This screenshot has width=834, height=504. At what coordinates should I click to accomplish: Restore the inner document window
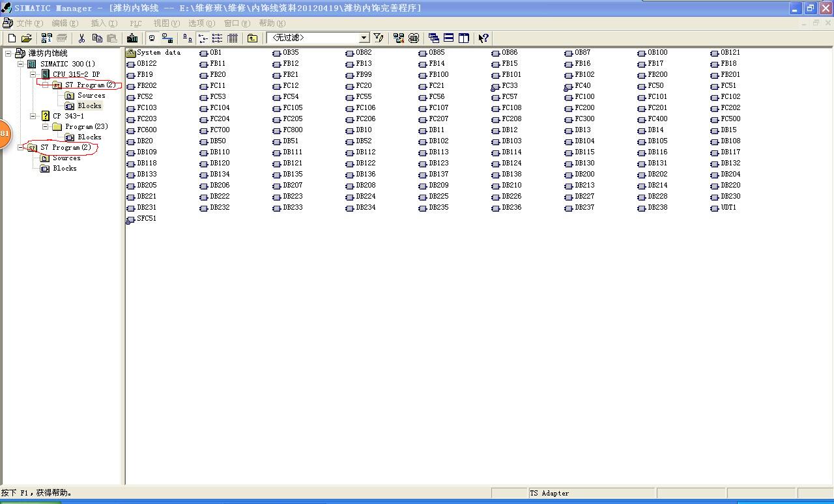tap(814, 23)
